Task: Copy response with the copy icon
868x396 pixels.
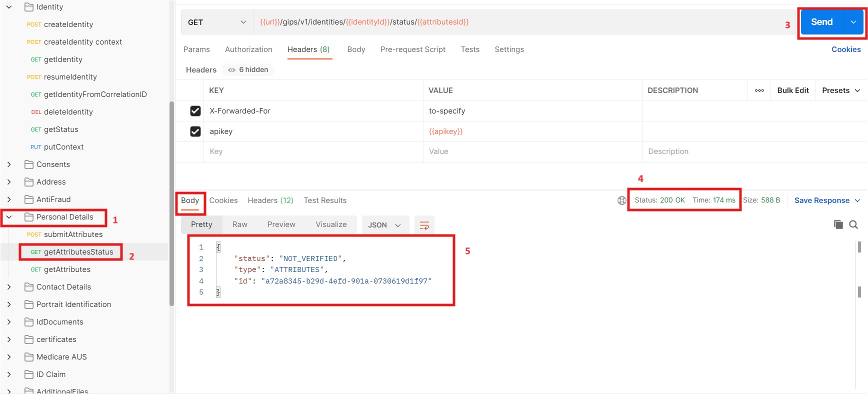Action: [838, 224]
